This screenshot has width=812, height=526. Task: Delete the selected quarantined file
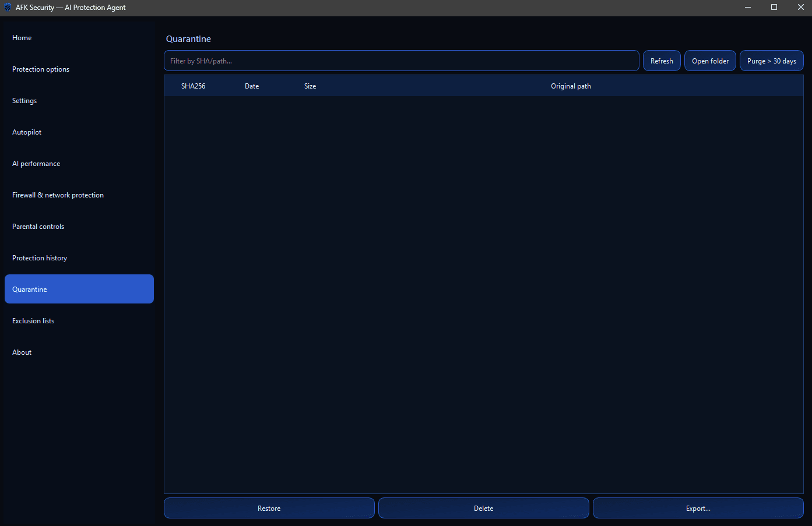[x=483, y=508]
